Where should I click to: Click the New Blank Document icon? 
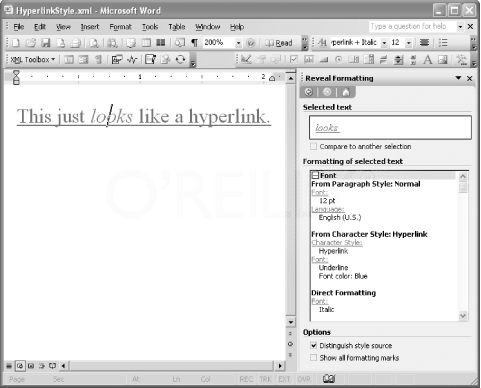16,43
